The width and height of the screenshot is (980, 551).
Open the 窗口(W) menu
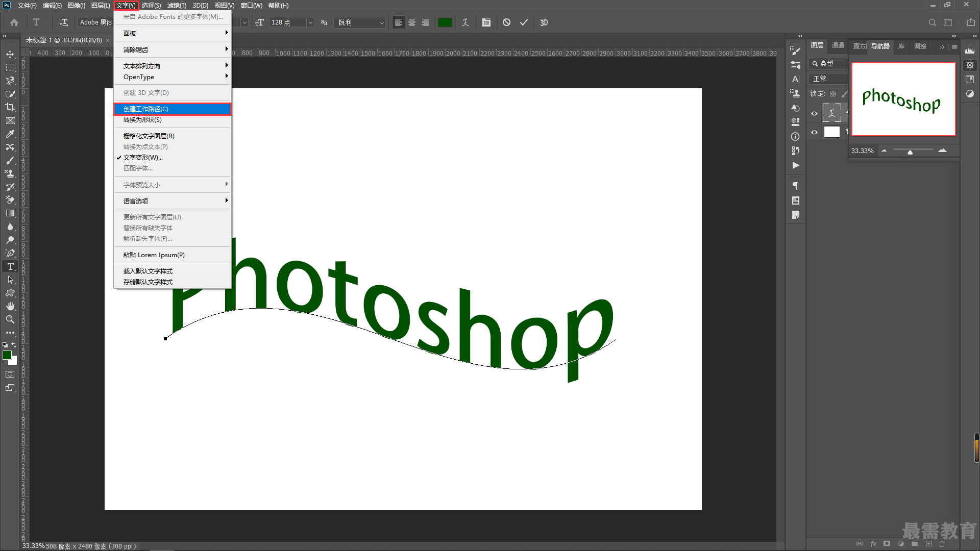point(252,6)
